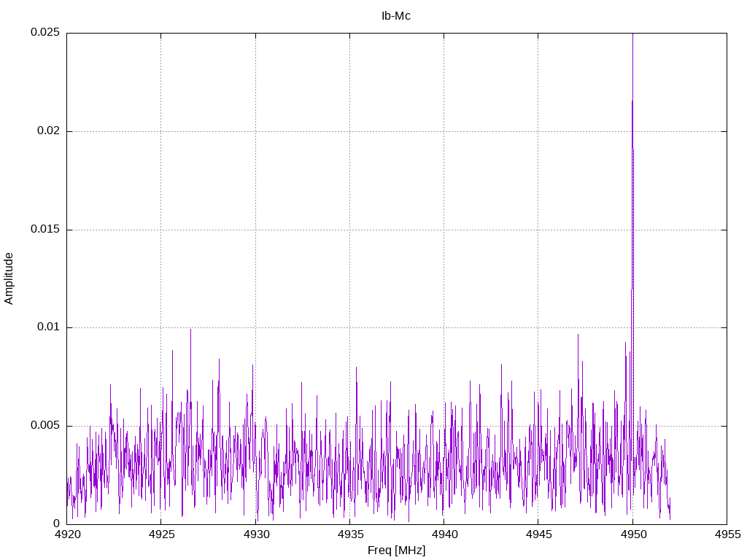Viewport: 747px width, 560px height.
Task: Click the 4935 x-axis tick label
Action: click(349, 534)
